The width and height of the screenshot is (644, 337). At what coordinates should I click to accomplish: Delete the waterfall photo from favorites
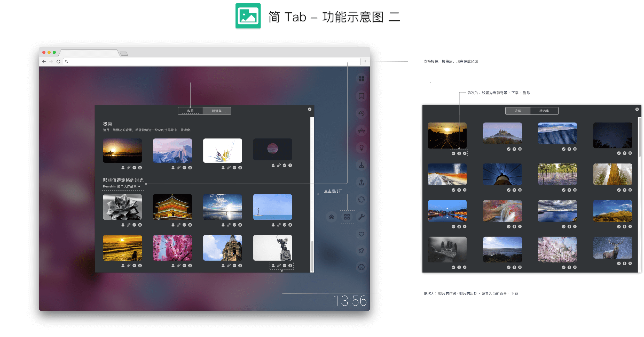(520, 227)
